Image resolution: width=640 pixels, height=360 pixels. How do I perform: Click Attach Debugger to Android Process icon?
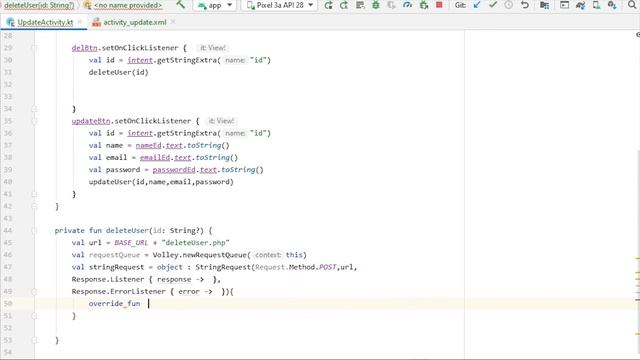[424, 5]
